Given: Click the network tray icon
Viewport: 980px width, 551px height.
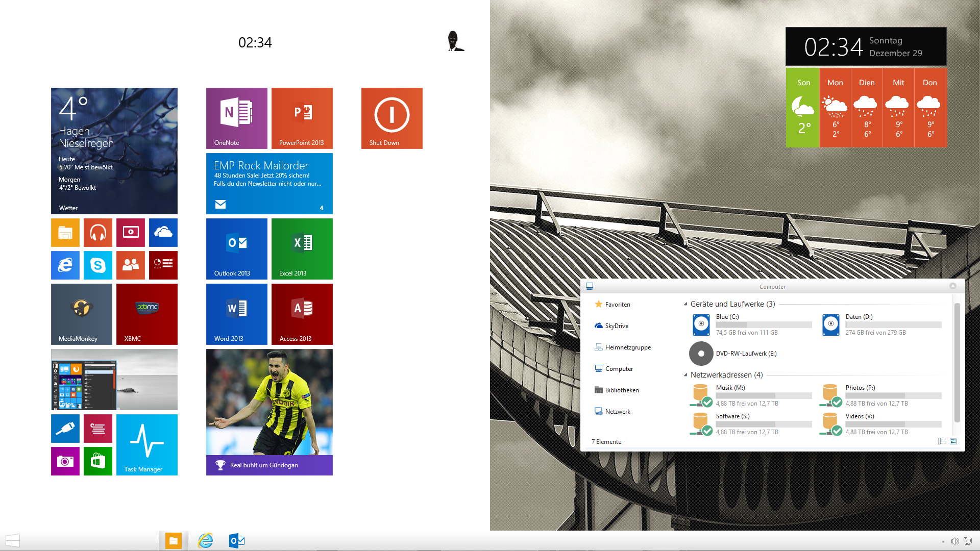Looking at the screenshot, I should (x=967, y=541).
